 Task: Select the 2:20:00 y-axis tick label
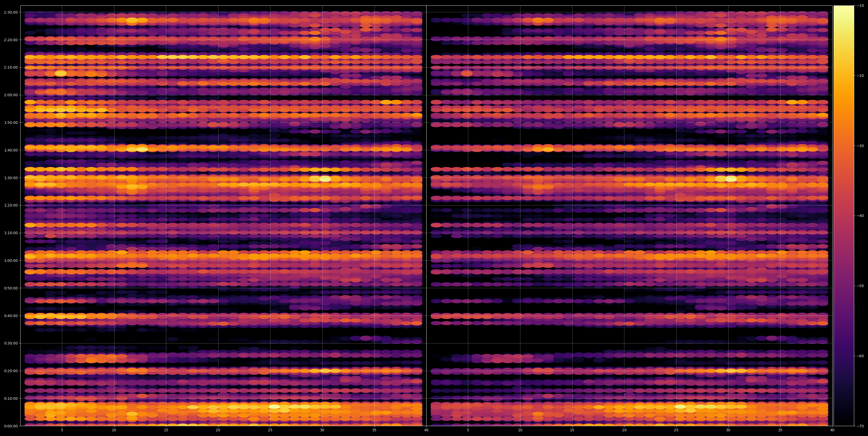(11, 40)
